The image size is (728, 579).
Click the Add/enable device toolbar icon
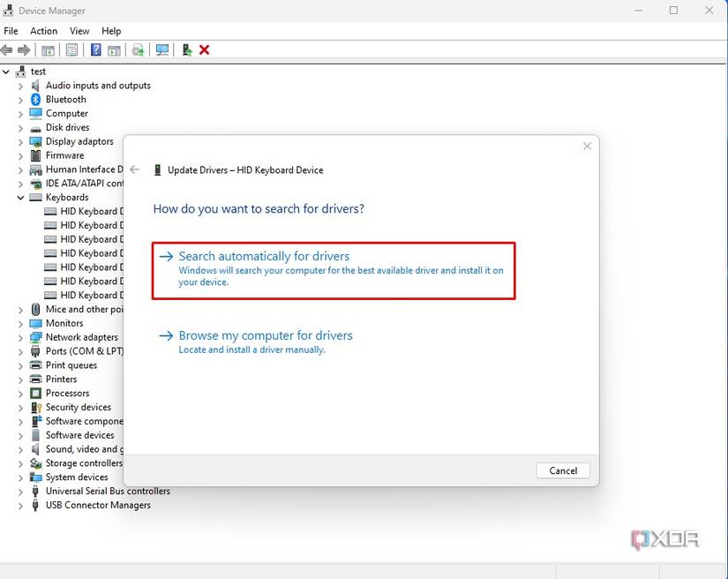pos(187,49)
